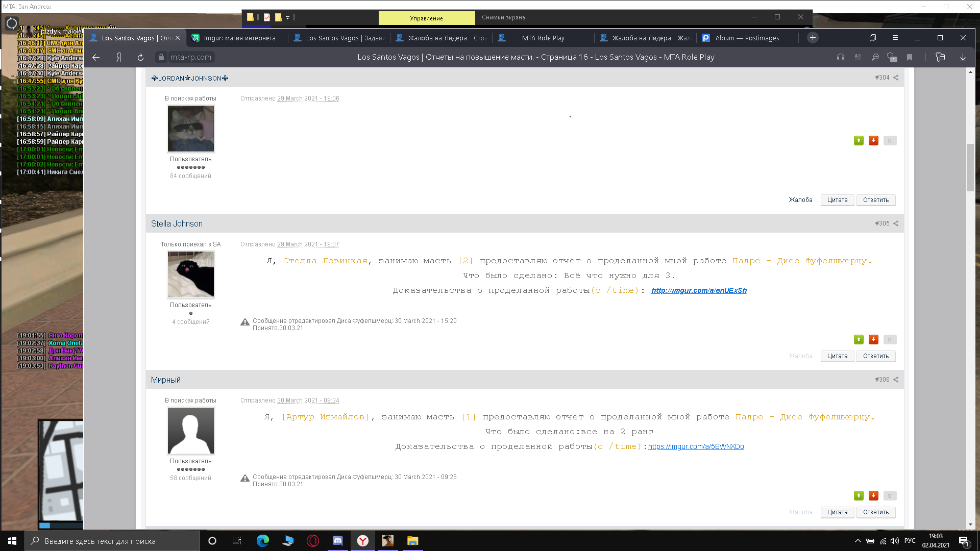This screenshot has height=551, width=980.
Task: Open the Windows Start menu
Action: click(x=12, y=541)
